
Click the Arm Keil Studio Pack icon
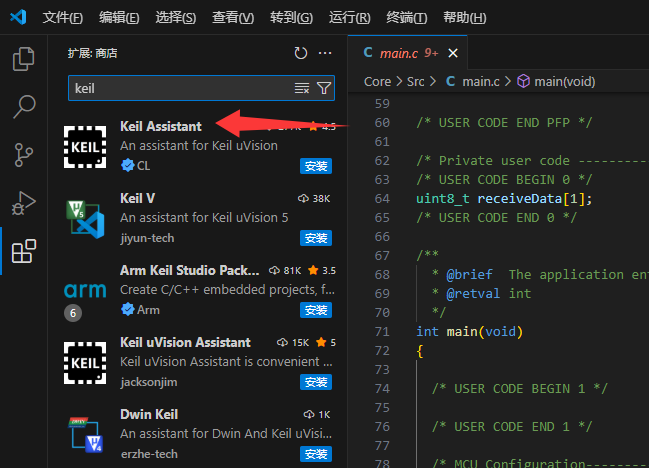[x=85, y=290]
